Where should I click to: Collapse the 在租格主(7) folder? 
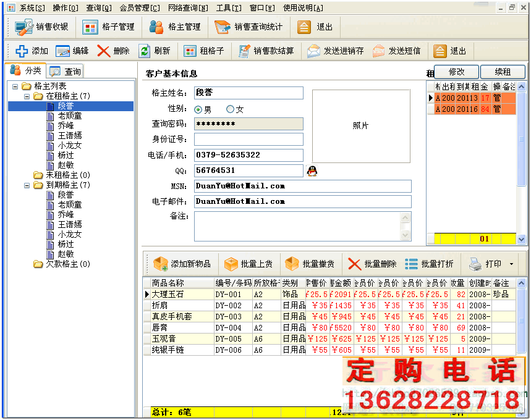[x=27, y=96]
